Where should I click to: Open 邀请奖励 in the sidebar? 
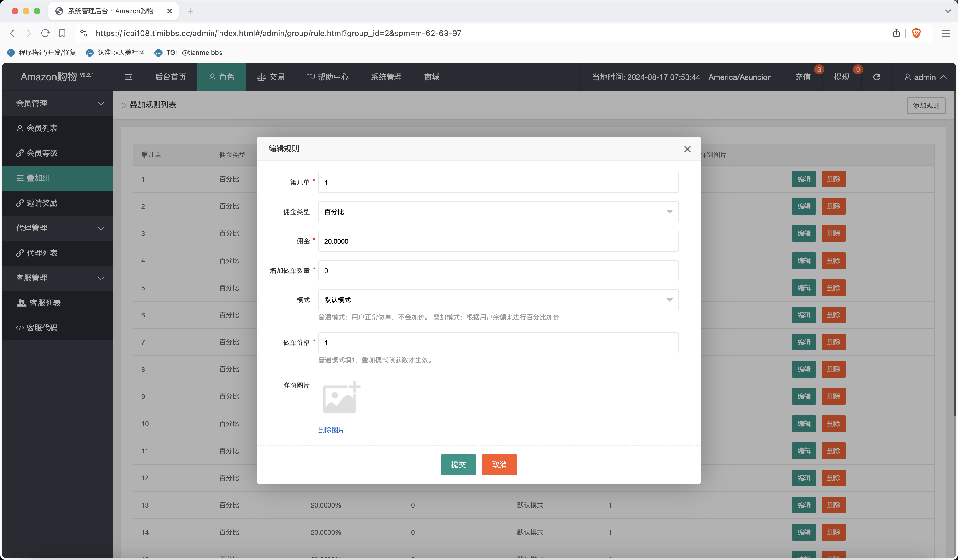[x=57, y=203]
